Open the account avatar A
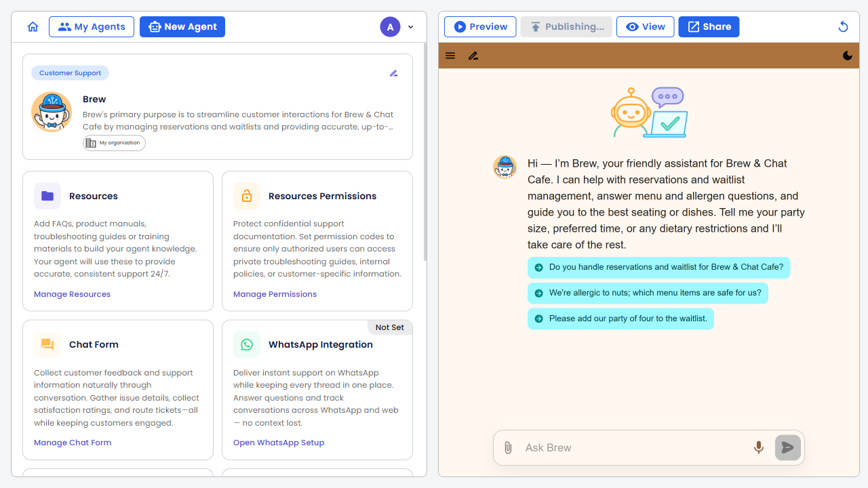The height and width of the screenshot is (488, 868). pos(390,27)
